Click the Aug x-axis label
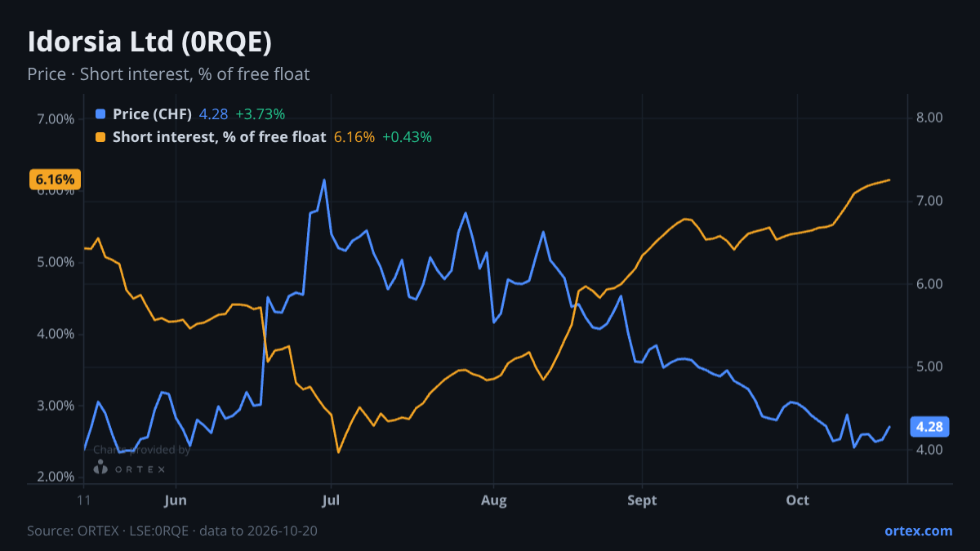The image size is (980, 551). click(493, 500)
